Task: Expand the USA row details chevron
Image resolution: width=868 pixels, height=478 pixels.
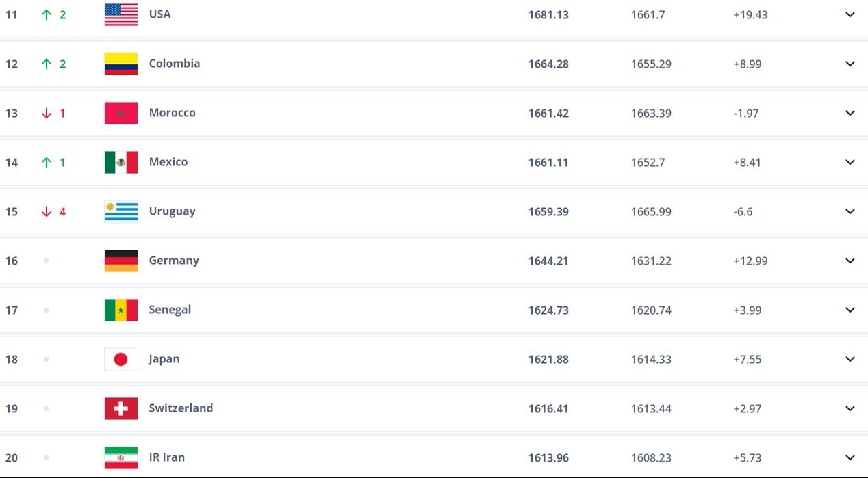Action: tap(850, 14)
